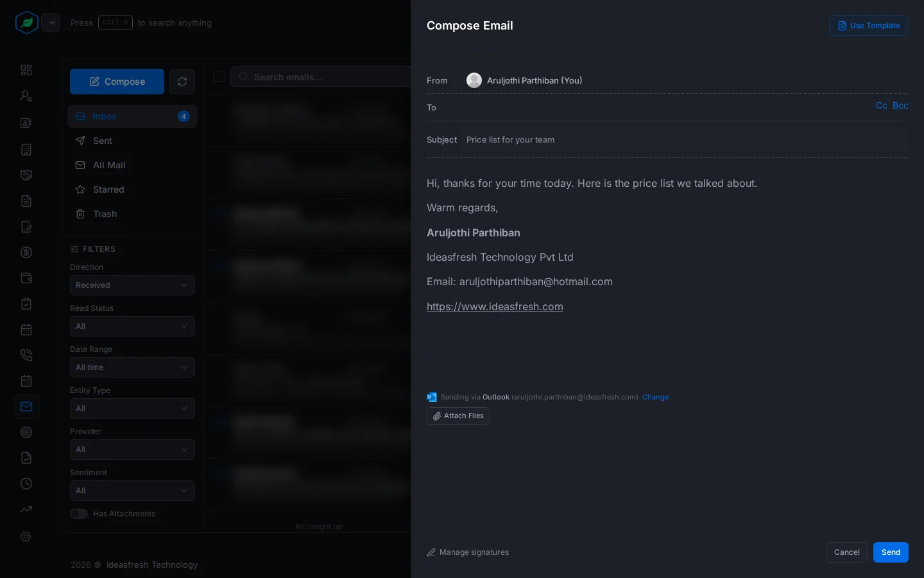Select the Starred folder
This screenshot has width=924, height=578.
click(132, 189)
